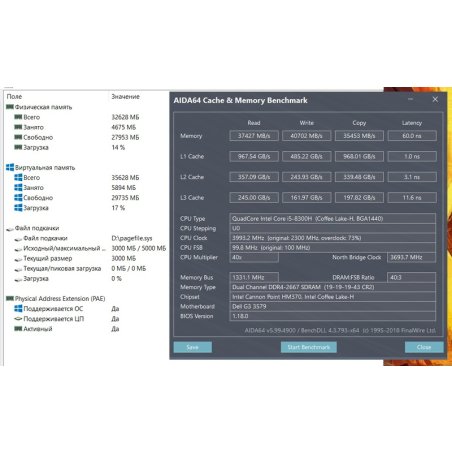Click Windows icon of Свободно under Виртуальная память
This screenshot has width=452, height=452.
(x=18, y=197)
